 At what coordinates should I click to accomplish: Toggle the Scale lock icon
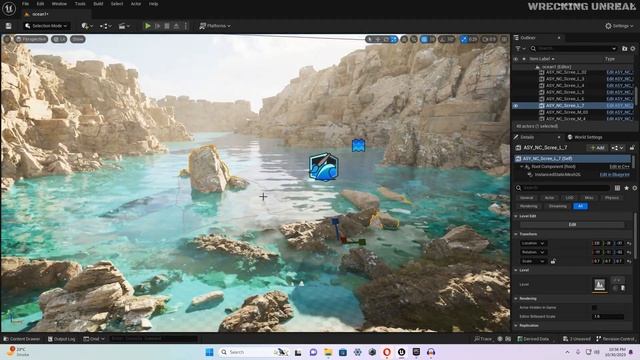point(553,261)
